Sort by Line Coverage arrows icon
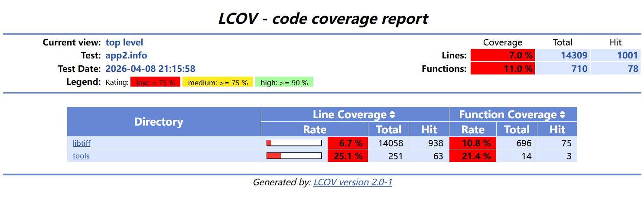Image resolution: width=644 pixels, height=197 pixels. click(x=393, y=115)
